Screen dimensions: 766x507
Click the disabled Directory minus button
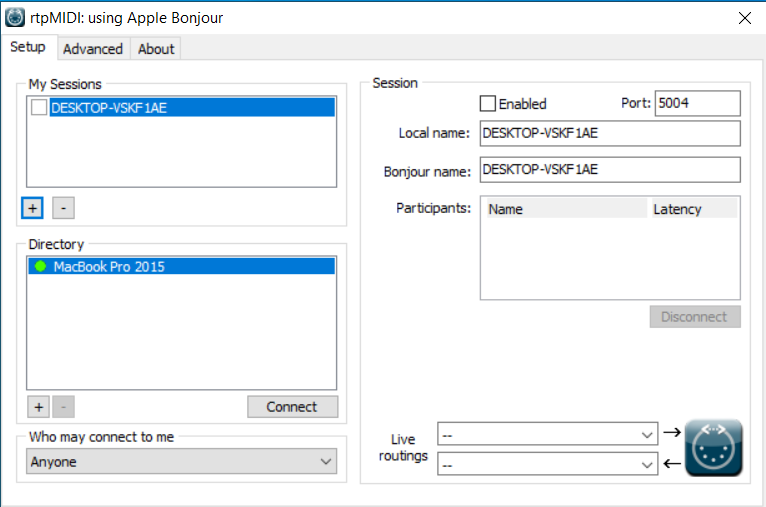64,407
